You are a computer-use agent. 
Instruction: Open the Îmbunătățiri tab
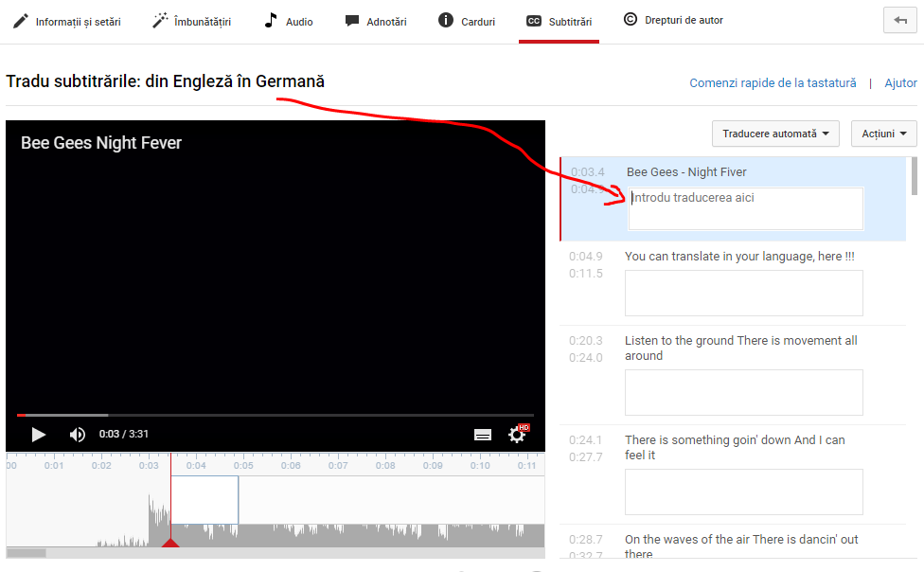click(x=191, y=22)
